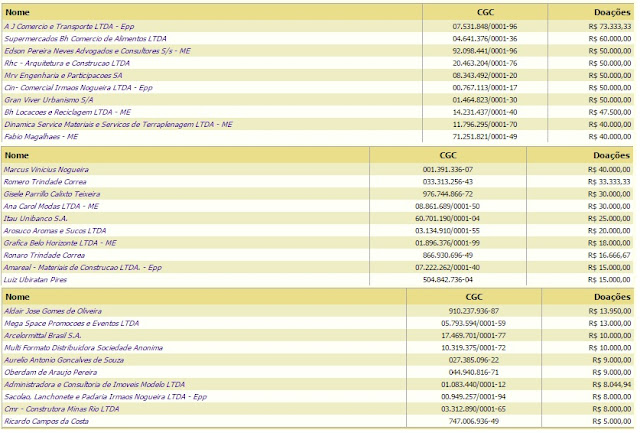Select Ricardo Campos da Costa link
Viewport: 640px width, 433px height.
coord(46,421)
